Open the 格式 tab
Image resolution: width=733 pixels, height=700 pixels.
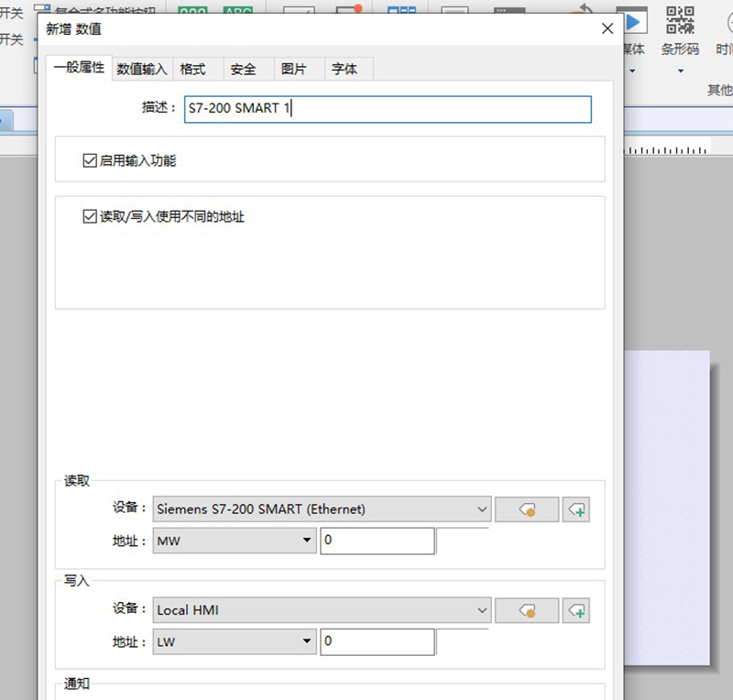tap(193, 70)
